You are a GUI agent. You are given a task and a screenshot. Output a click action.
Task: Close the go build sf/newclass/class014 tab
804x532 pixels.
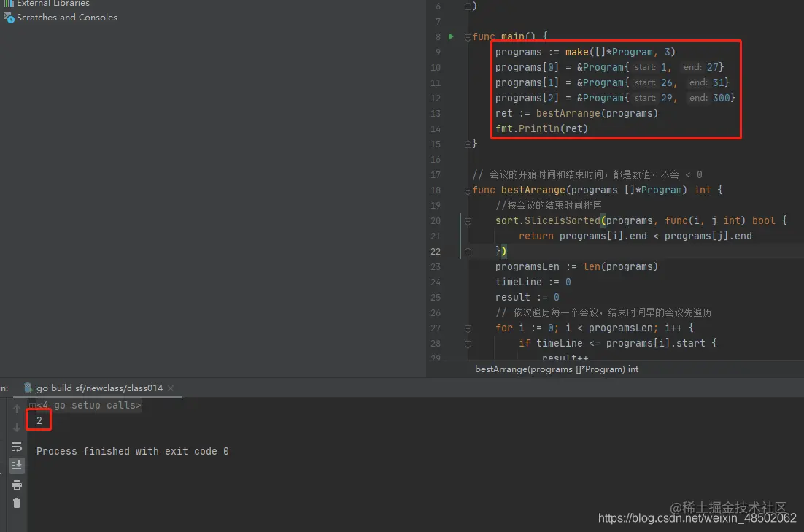[x=171, y=388]
